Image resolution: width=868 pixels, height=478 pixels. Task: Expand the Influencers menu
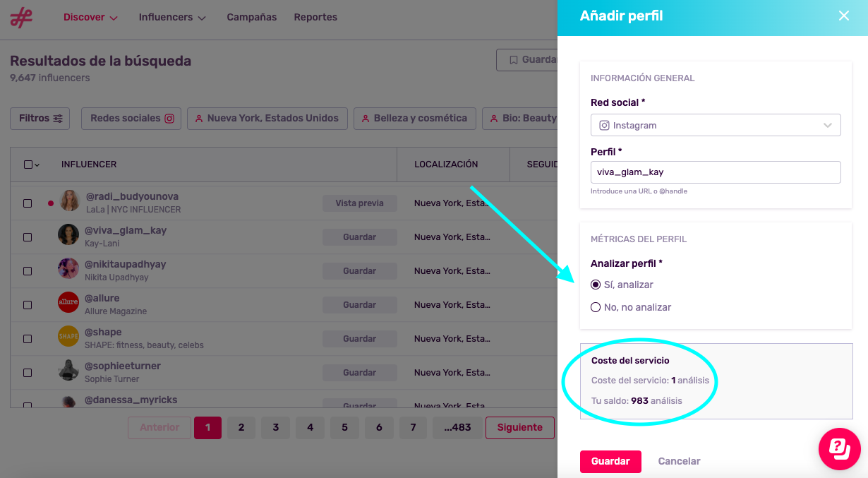click(172, 17)
